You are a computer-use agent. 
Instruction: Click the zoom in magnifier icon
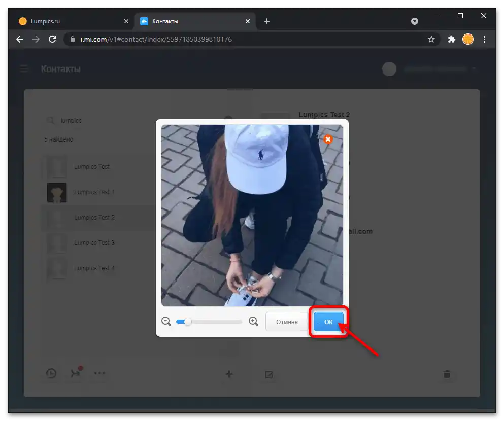coord(253,322)
